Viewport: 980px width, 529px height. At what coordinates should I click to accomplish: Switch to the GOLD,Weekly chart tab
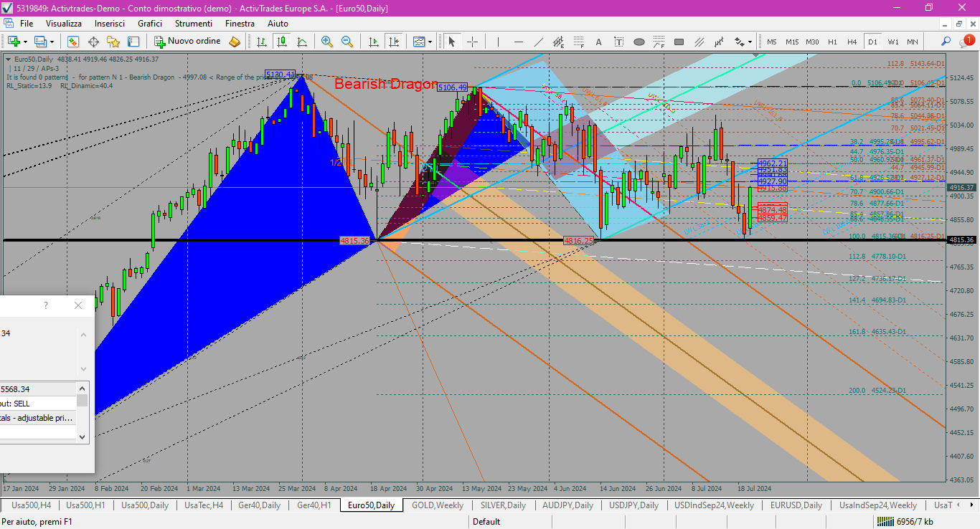[x=438, y=505]
